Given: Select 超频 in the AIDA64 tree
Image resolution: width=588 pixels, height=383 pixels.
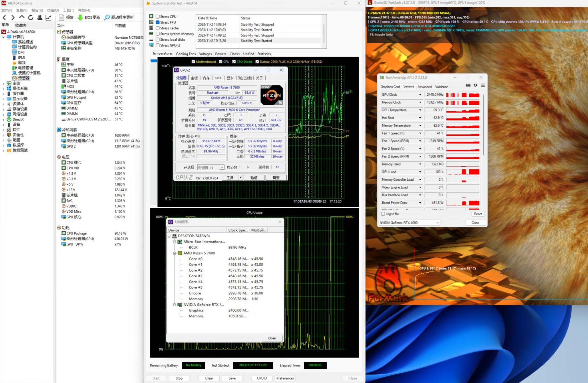Looking at the screenshot, I should [x=22, y=63].
